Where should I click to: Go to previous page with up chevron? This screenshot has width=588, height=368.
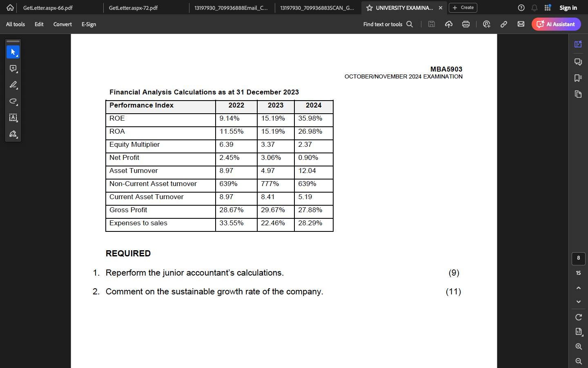pyautogui.click(x=579, y=288)
